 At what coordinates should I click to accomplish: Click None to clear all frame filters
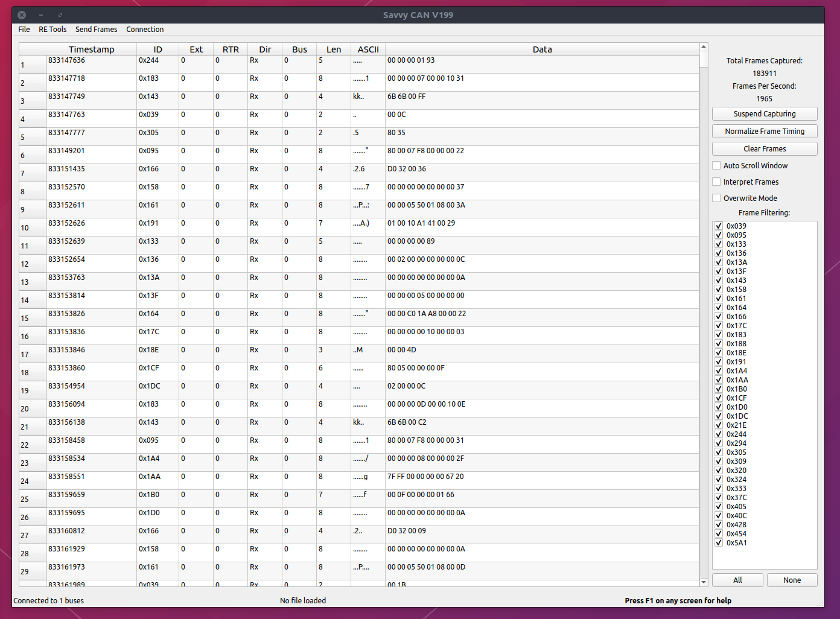[792, 580]
